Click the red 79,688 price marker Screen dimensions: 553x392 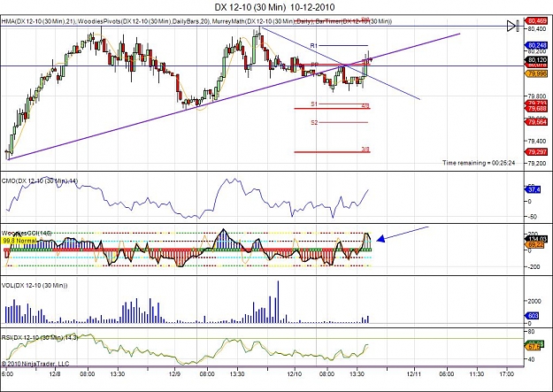(536, 108)
